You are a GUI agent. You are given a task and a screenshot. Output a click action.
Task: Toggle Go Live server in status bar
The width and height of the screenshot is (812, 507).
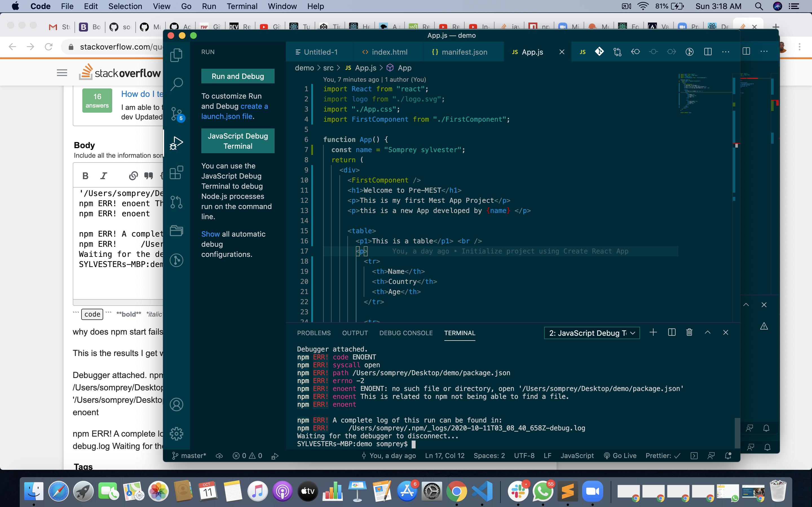coord(620,456)
